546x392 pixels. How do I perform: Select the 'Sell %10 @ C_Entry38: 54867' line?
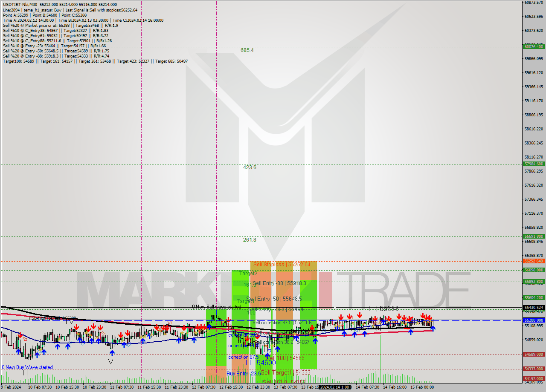click(x=55, y=30)
